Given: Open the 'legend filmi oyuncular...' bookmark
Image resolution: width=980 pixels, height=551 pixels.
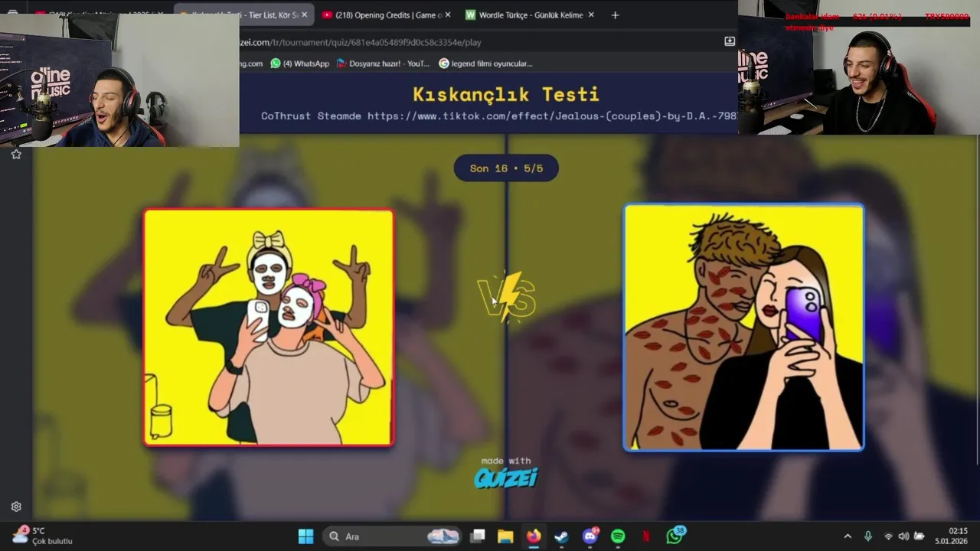Looking at the screenshot, I should (485, 64).
